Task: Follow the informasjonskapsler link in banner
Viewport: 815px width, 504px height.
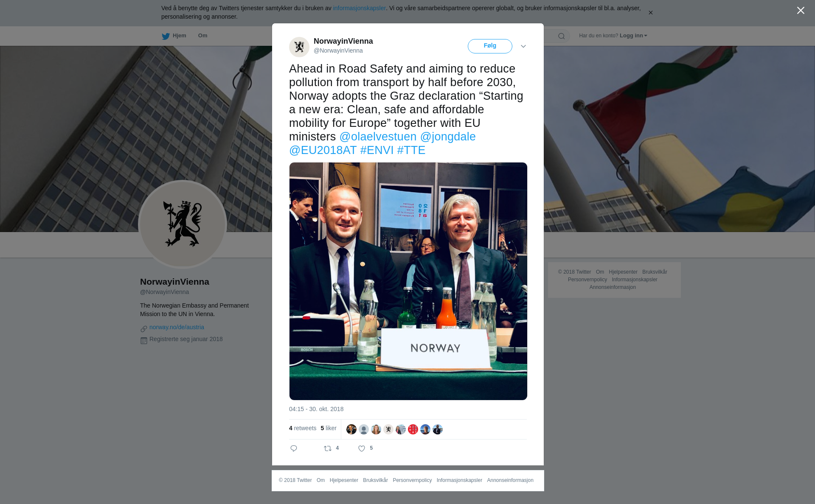Action: [359, 8]
